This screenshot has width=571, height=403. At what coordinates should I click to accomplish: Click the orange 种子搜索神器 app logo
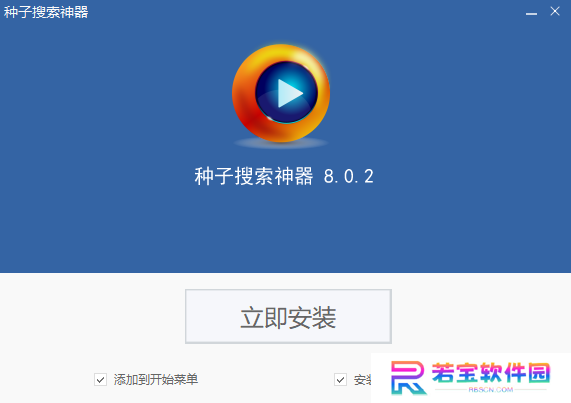pos(281,93)
